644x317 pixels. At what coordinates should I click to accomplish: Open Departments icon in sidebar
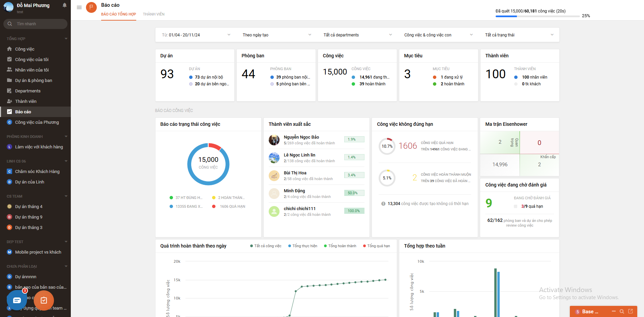[9, 91]
